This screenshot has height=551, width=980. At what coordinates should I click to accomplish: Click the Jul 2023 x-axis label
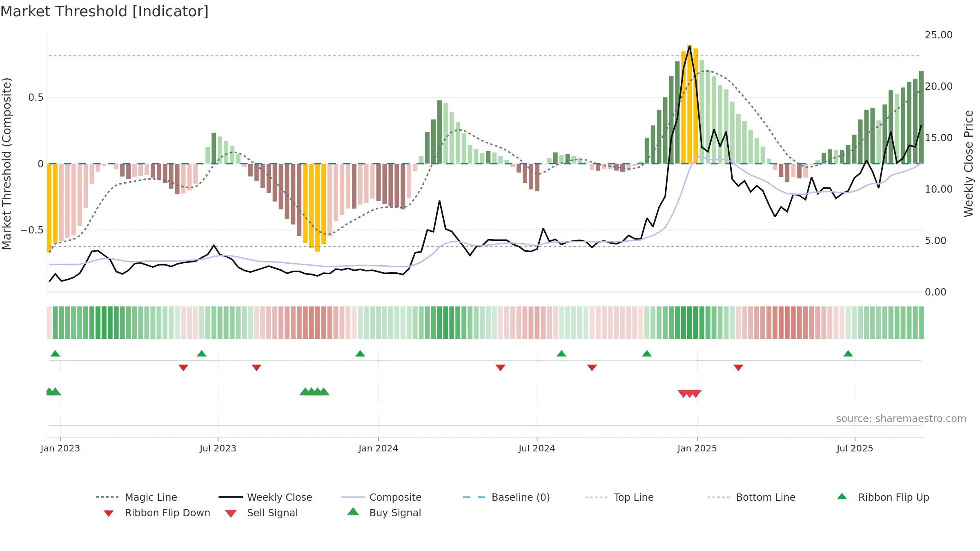218,448
